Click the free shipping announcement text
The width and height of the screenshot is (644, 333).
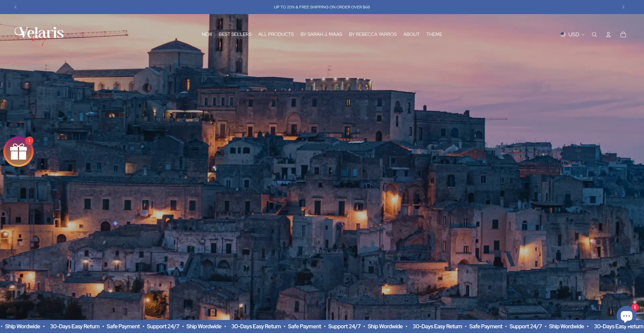pyautogui.click(x=322, y=7)
